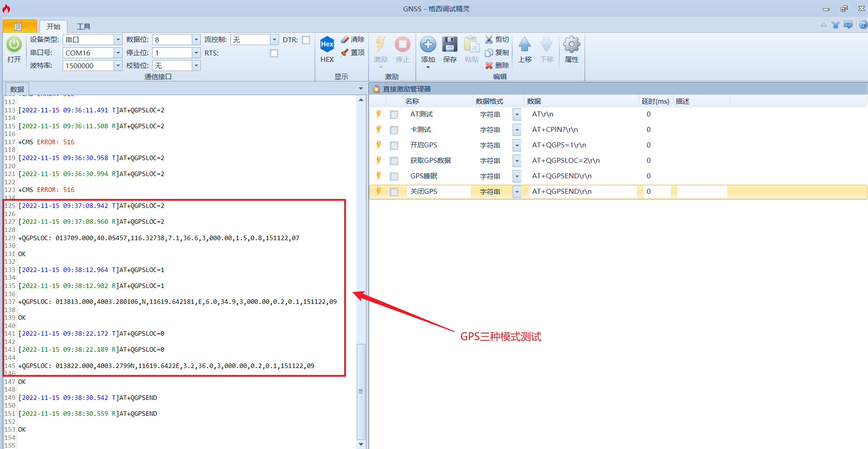Check the GPS睡眠 row checkbox

394,177
